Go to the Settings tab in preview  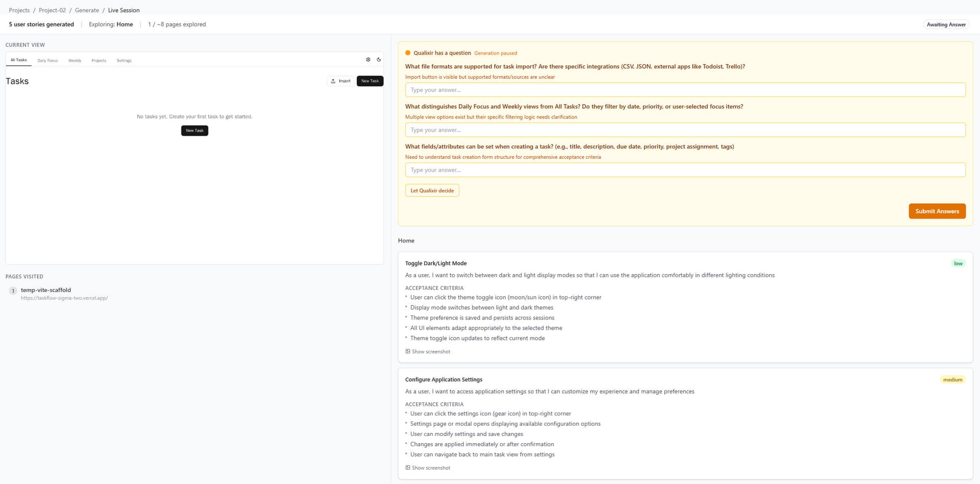tap(124, 61)
